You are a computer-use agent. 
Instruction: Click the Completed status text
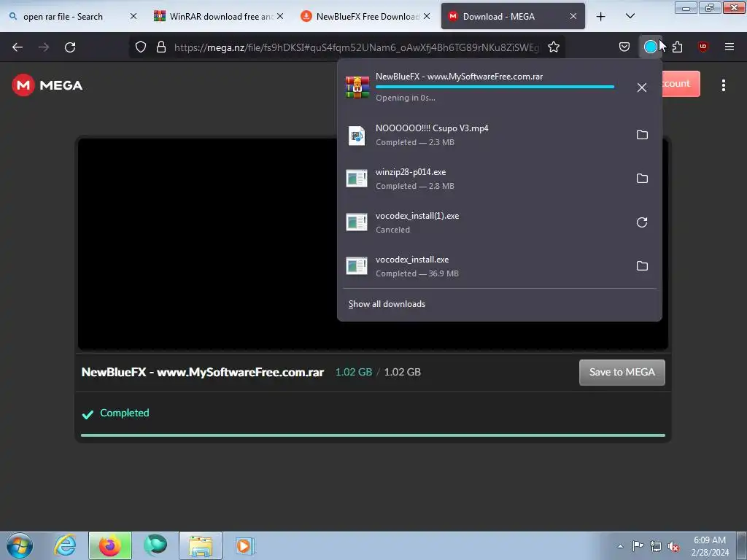pos(124,413)
